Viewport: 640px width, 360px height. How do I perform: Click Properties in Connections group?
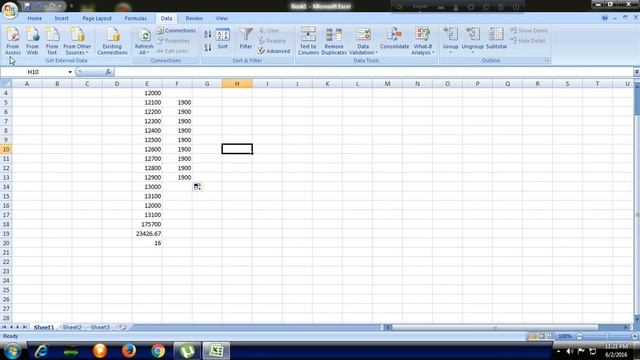(173, 41)
